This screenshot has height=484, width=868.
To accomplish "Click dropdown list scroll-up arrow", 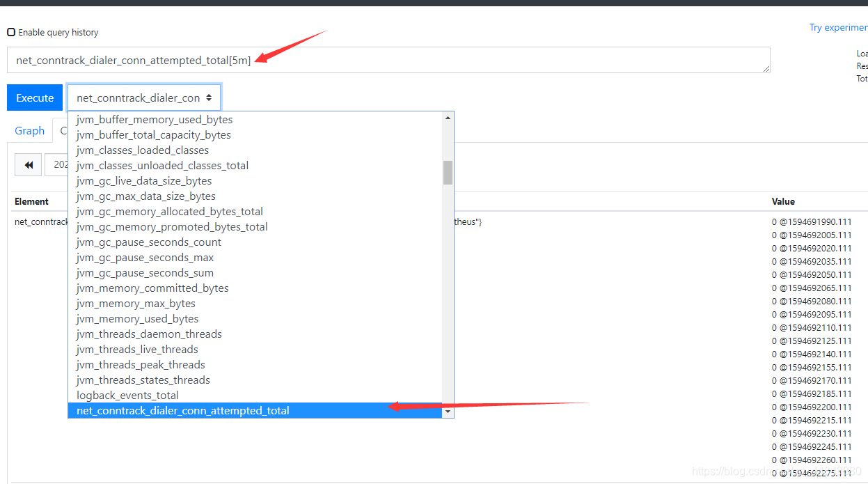I will [x=448, y=118].
